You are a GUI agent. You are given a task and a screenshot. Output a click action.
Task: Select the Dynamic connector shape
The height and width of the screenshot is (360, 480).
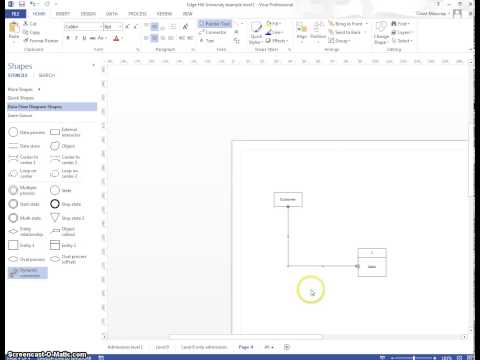click(28, 273)
